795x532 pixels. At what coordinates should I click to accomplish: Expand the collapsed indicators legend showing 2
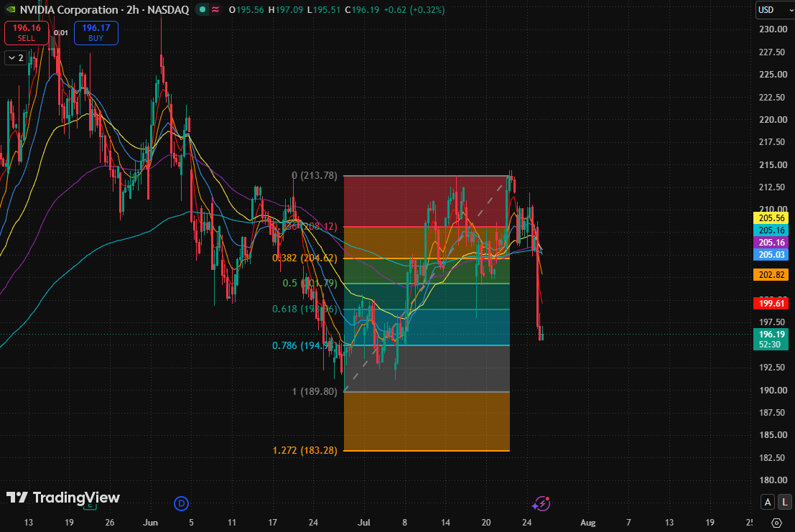pyautogui.click(x=17, y=57)
